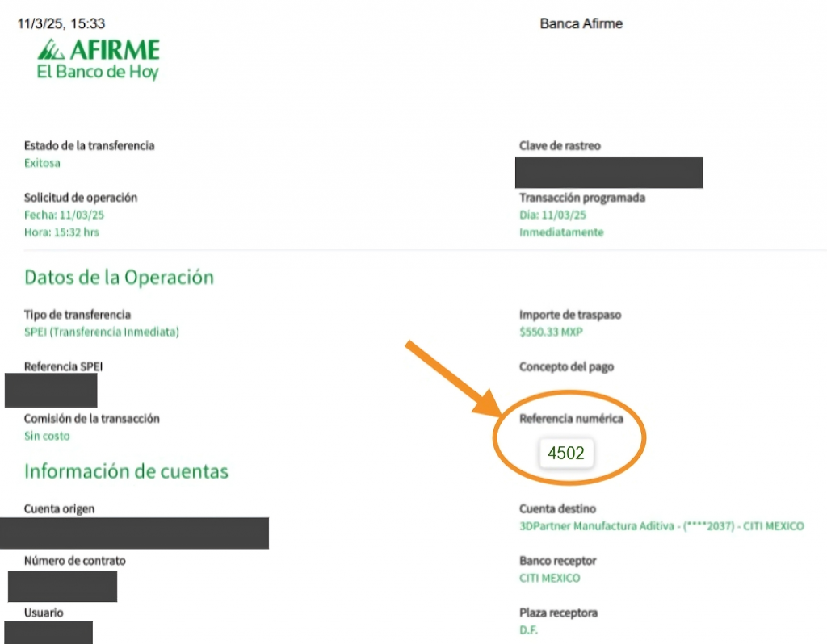Click the redacted Cuenta origen box

[134, 533]
